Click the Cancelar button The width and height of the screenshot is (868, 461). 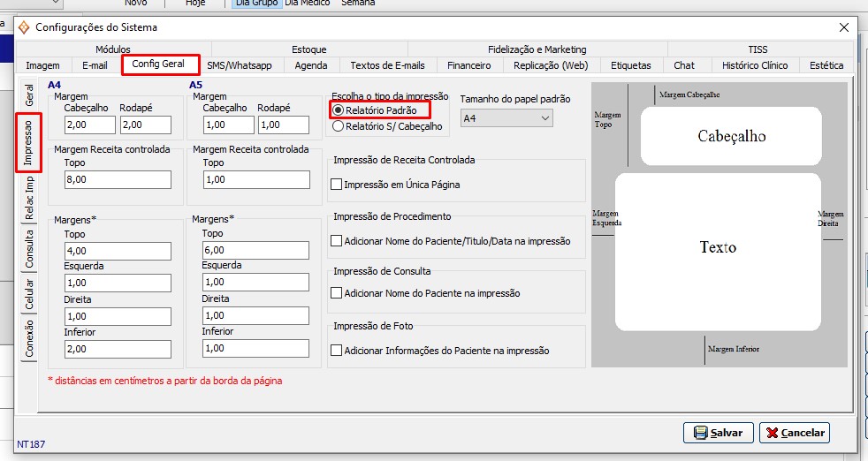(x=794, y=433)
